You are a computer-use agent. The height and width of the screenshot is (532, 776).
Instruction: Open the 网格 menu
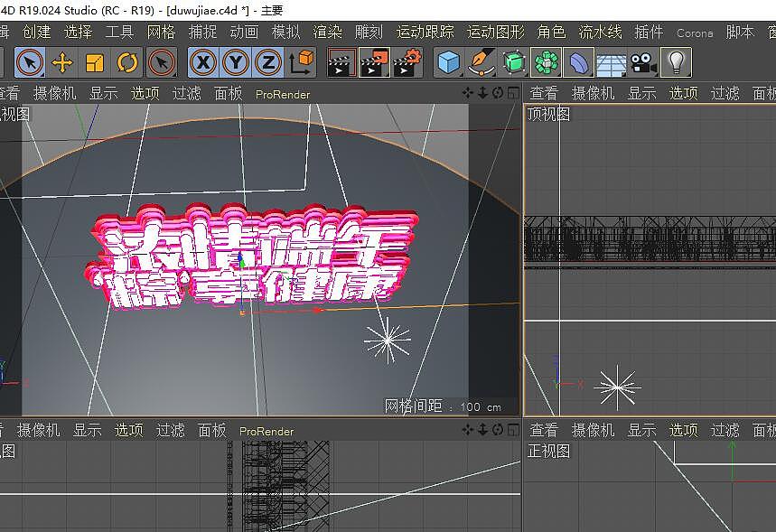pos(162,33)
